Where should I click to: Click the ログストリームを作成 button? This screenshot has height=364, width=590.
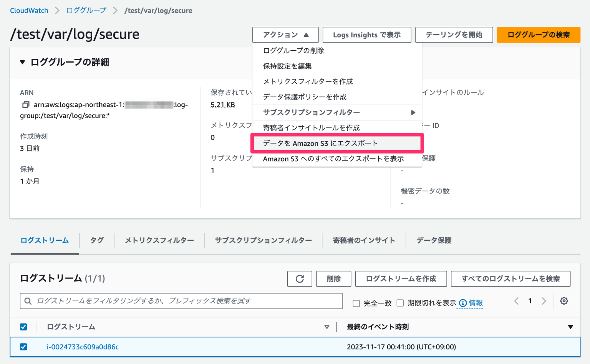tap(401, 279)
